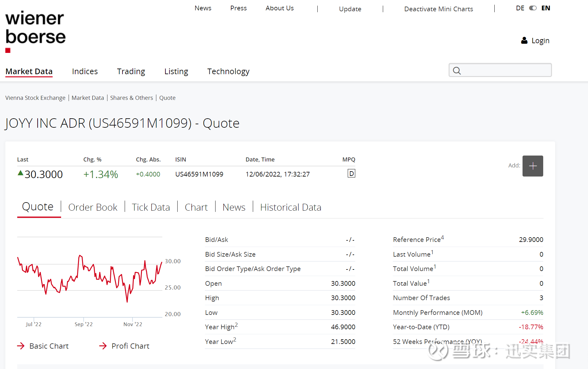Open the Order Book tab
This screenshot has width=588, height=369.
point(93,207)
